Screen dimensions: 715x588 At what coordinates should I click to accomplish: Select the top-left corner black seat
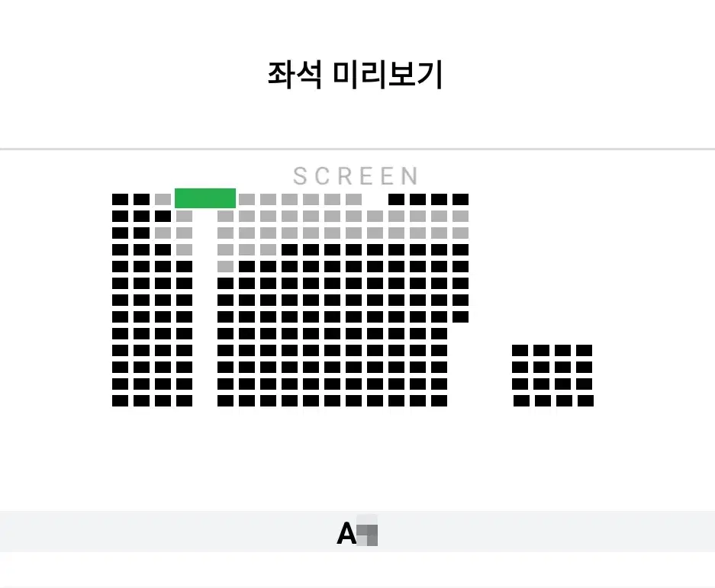[x=120, y=199]
